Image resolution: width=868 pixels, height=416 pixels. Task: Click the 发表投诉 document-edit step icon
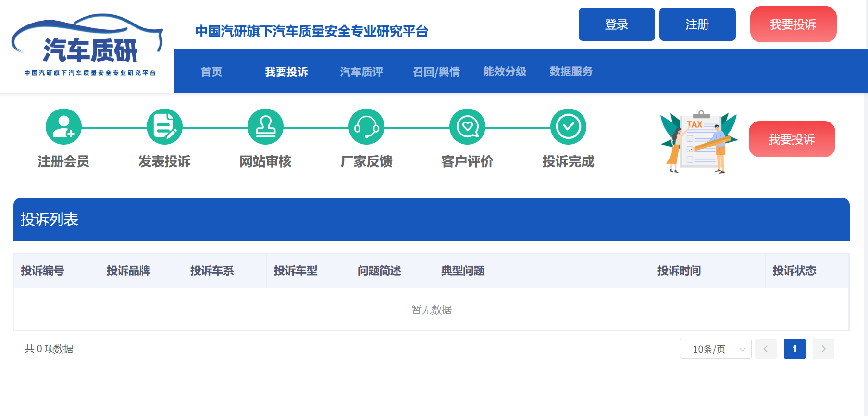[x=164, y=127]
